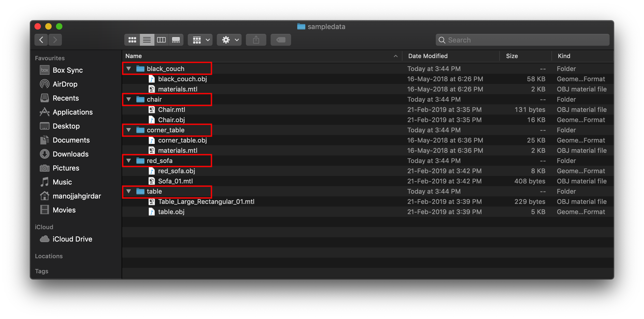The width and height of the screenshot is (644, 319).
Task: Open Applications in the sidebar
Action: click(x=73, y=112)
